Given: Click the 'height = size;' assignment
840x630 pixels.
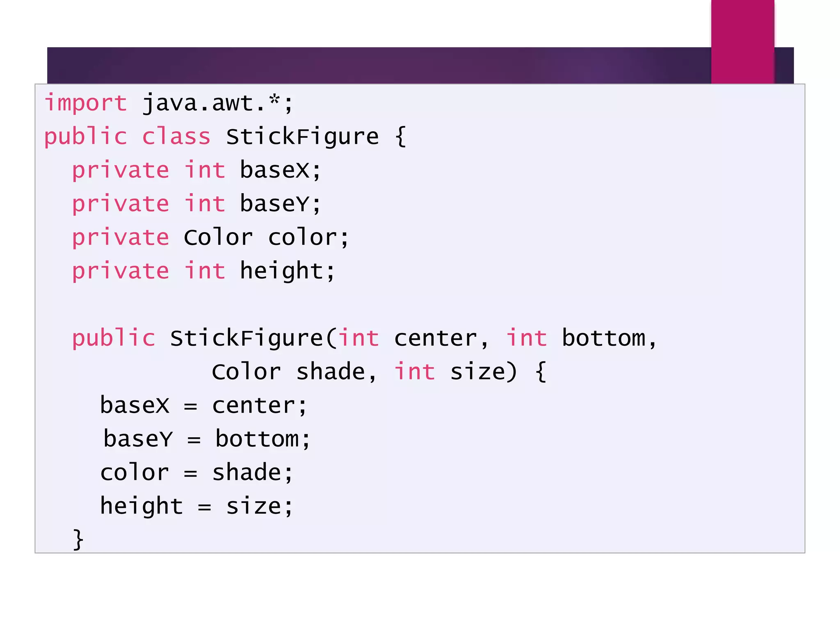Looking at the screenshot, I should click(x=196, y=507).
